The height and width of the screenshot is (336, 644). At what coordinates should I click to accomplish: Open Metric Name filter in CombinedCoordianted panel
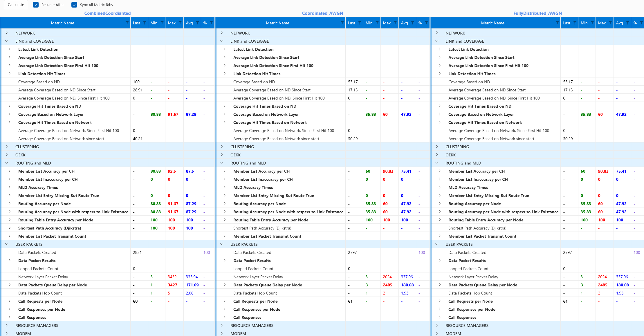pyautogui.click(x=127, y=23)
